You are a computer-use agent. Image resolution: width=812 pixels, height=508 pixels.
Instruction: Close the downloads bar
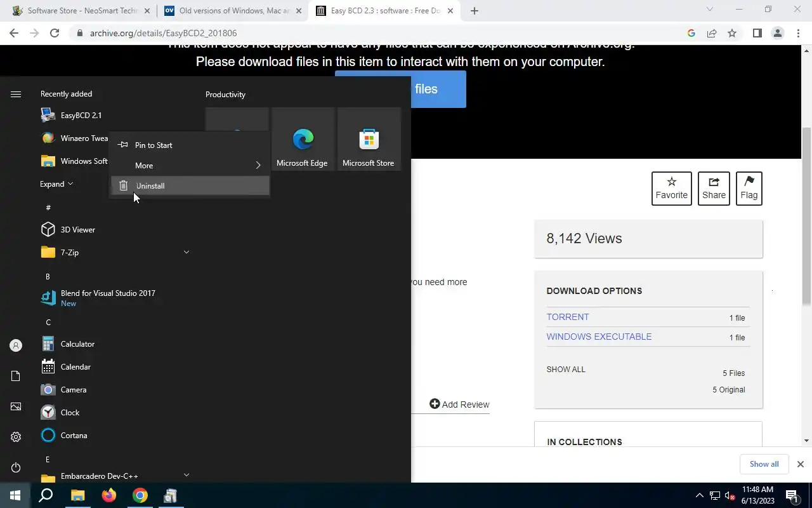tap(801, 464)
